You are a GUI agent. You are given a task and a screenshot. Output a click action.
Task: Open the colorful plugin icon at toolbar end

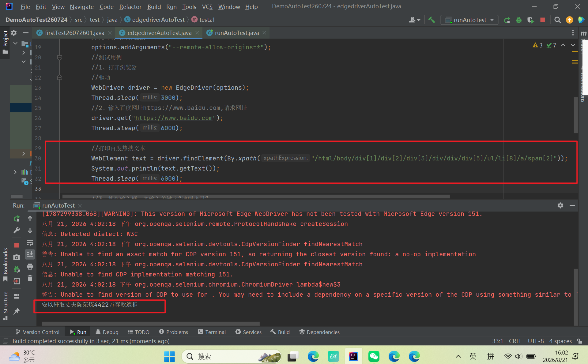[x=581, y=20]
